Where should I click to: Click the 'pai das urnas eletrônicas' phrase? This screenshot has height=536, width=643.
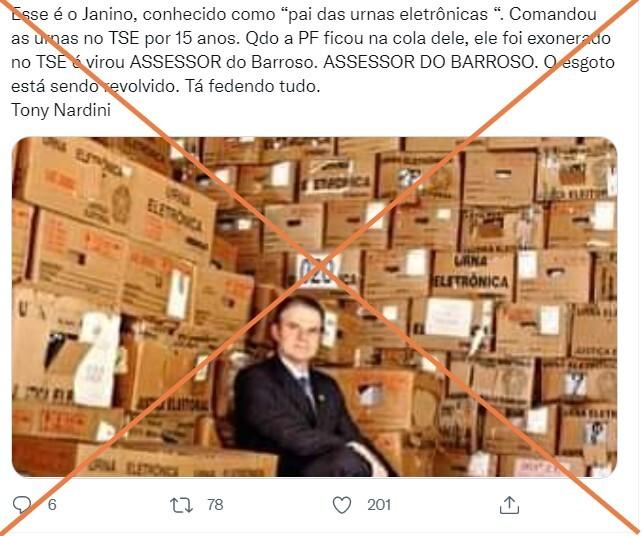[388, 15]
